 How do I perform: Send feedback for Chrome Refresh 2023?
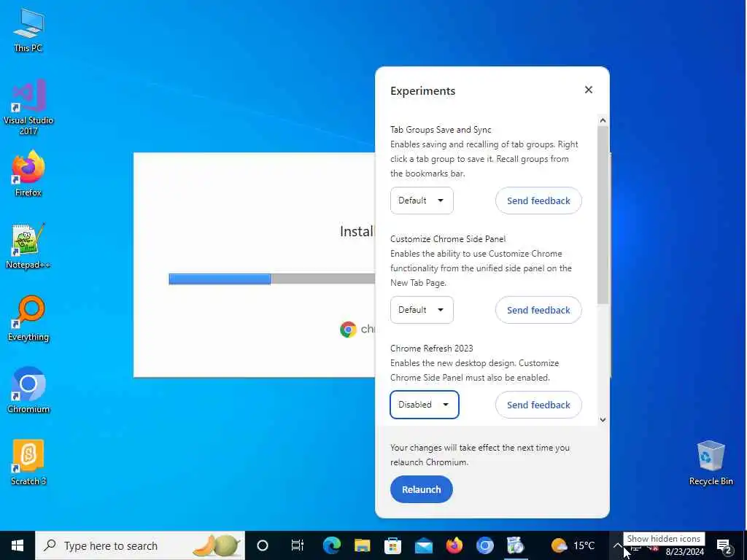click(x=538, y=405)
